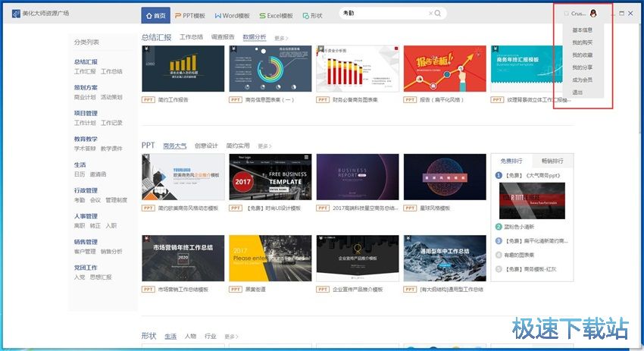Viewport: 644px width, 351px height.
Task: Open the 简约工作报告 template thumbnail
Action: (183, 69)
